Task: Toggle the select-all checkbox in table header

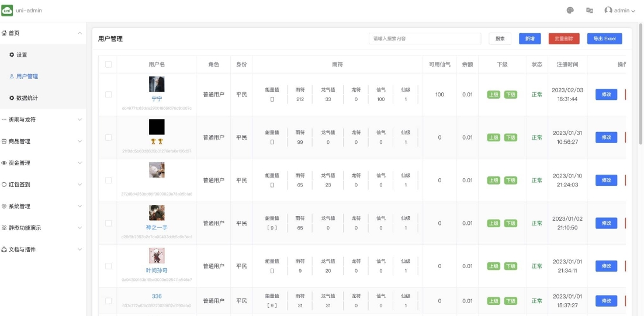Action: (108, 64)
